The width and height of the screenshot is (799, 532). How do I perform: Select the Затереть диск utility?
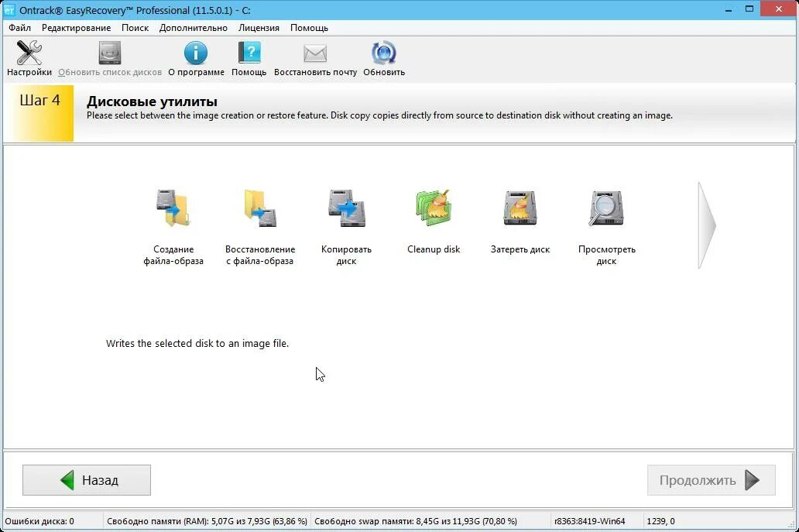coord(520,221)
